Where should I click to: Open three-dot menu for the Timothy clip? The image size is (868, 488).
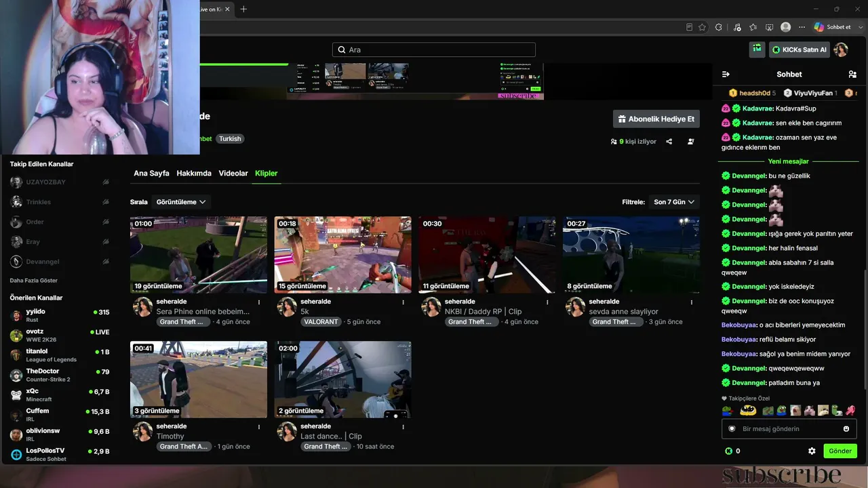point(259,427)
